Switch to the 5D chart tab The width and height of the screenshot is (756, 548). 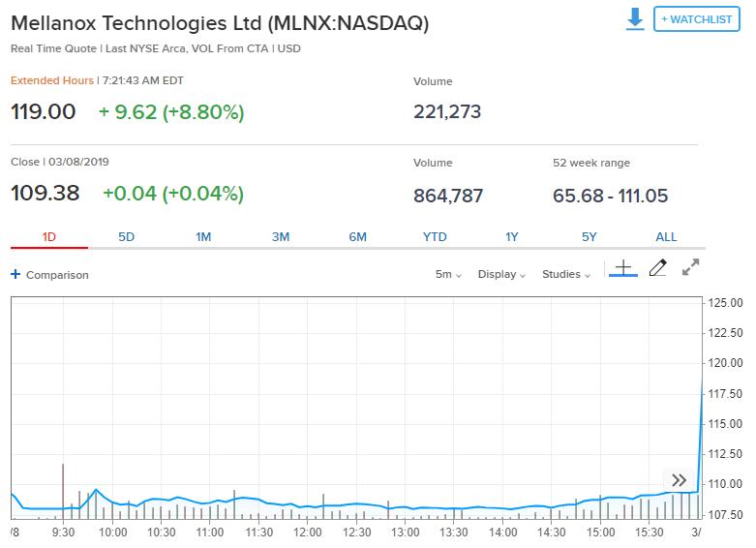pos(126,237)
